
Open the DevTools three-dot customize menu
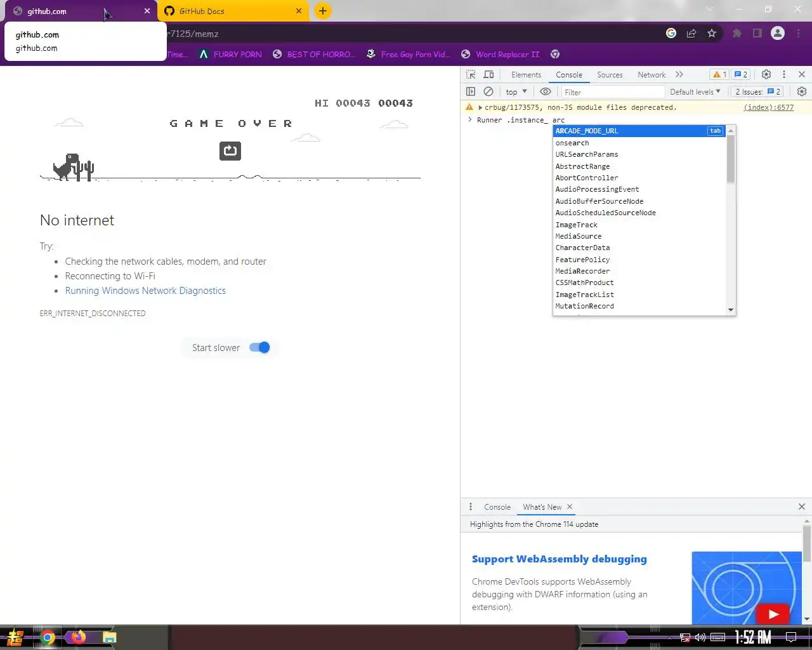tap(784, 74)
